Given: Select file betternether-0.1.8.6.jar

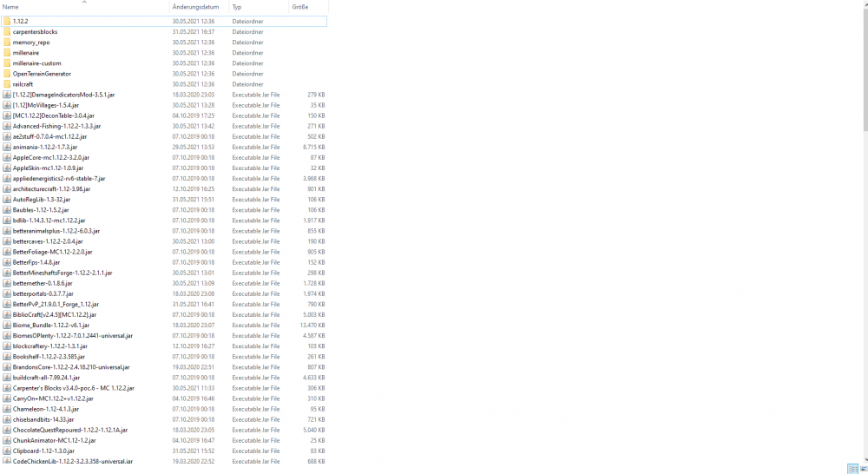Looking at the screenshot, I should [43, 284].
